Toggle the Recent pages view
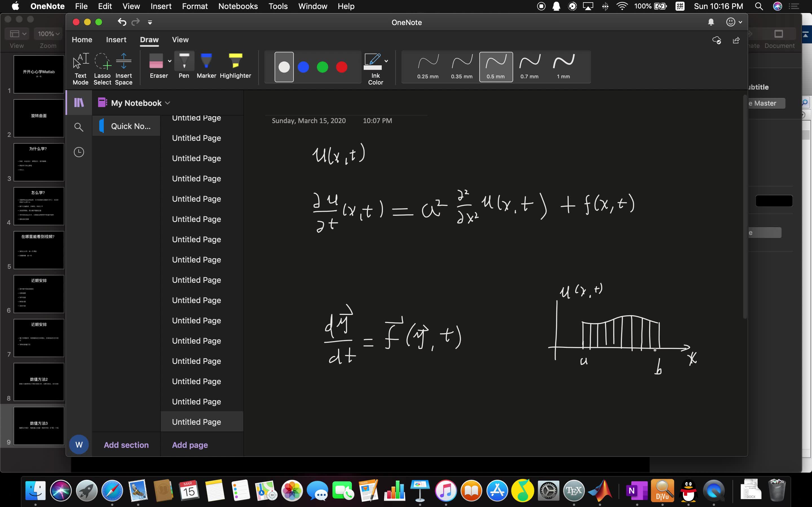 coord(78,152)
